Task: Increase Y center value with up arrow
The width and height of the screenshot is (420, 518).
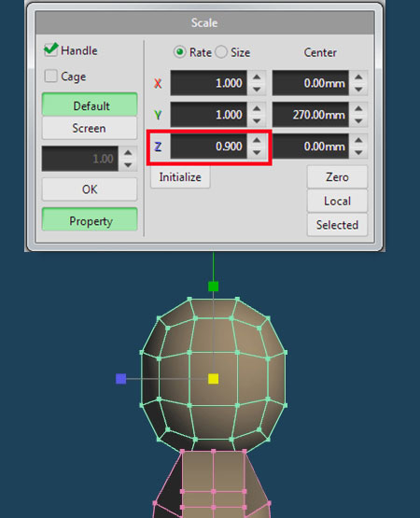Action: click(358, 108)
